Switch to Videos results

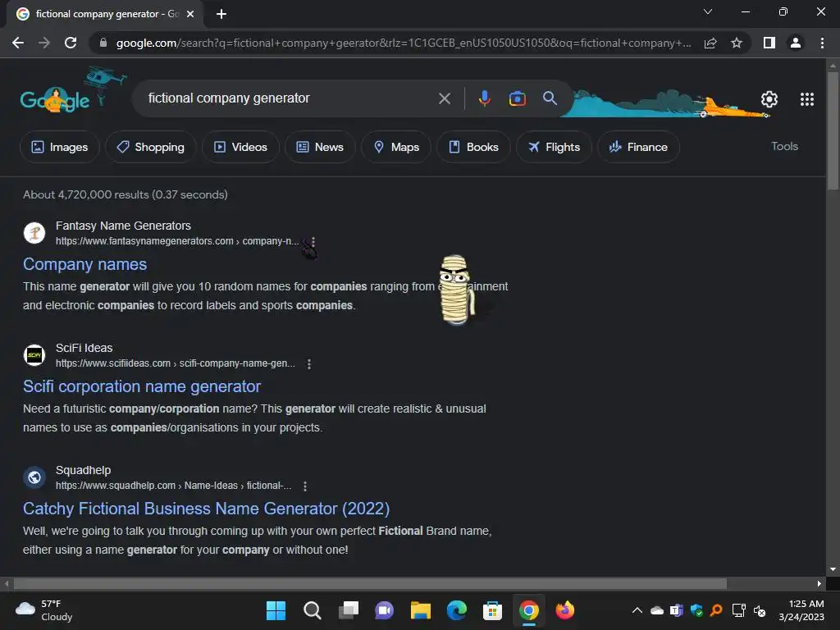coord(240,147)
